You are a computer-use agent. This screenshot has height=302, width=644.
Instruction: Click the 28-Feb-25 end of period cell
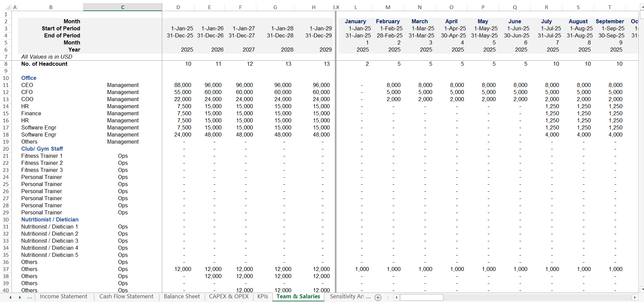389,35
